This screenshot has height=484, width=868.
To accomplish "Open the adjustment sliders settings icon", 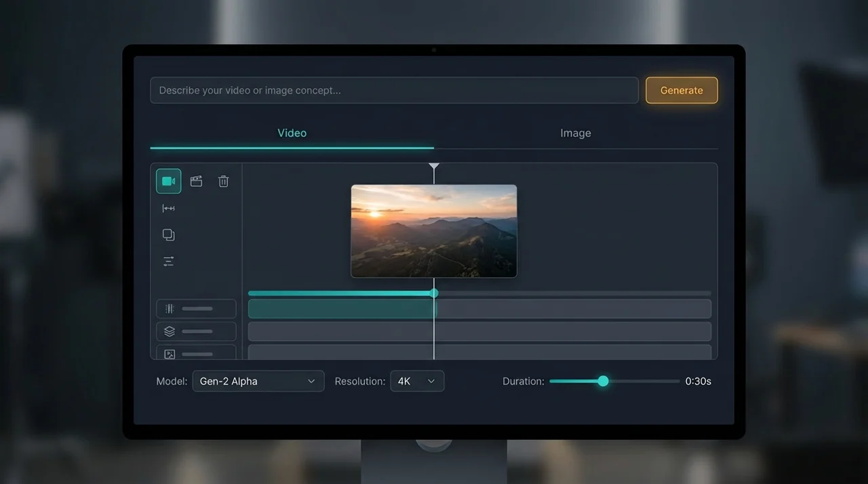I will [169, 261].
